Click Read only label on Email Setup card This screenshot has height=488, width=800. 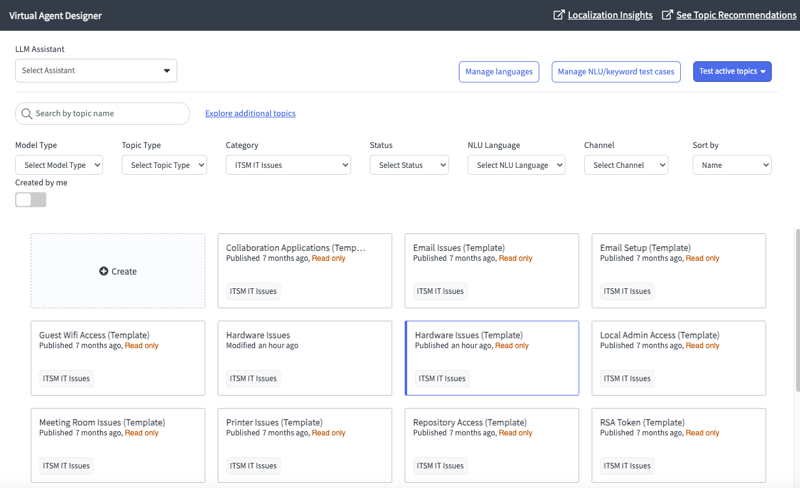[703, 258]
